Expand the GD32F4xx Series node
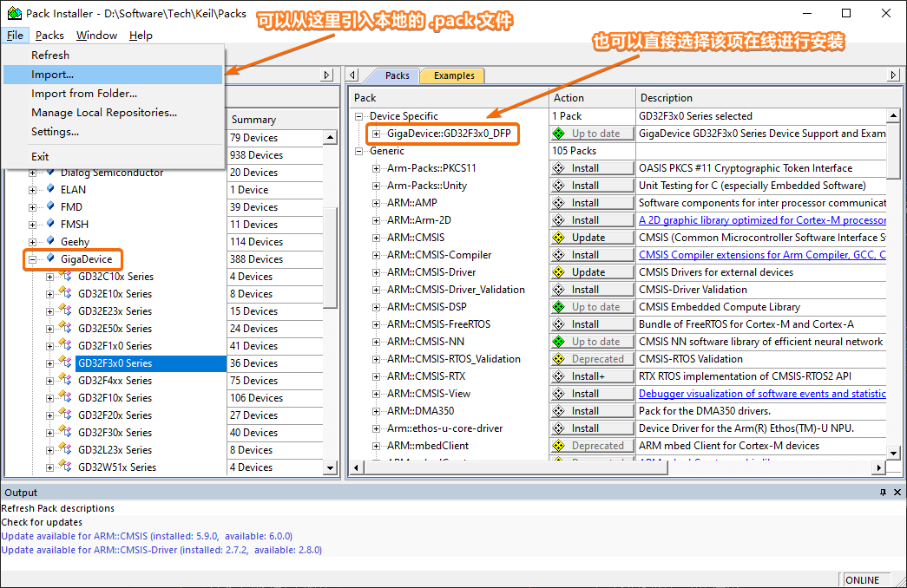Screen dimensions: 907x588 point(49,381)
